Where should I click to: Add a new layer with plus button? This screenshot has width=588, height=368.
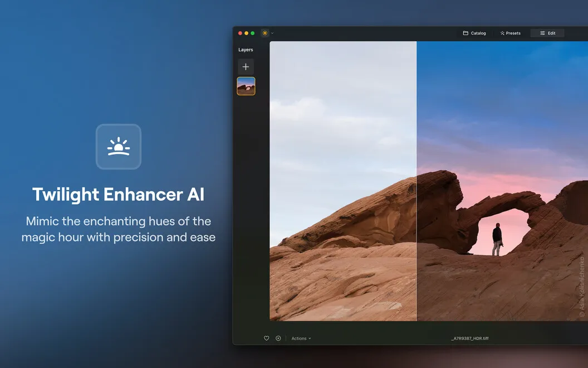click(246, 67)
